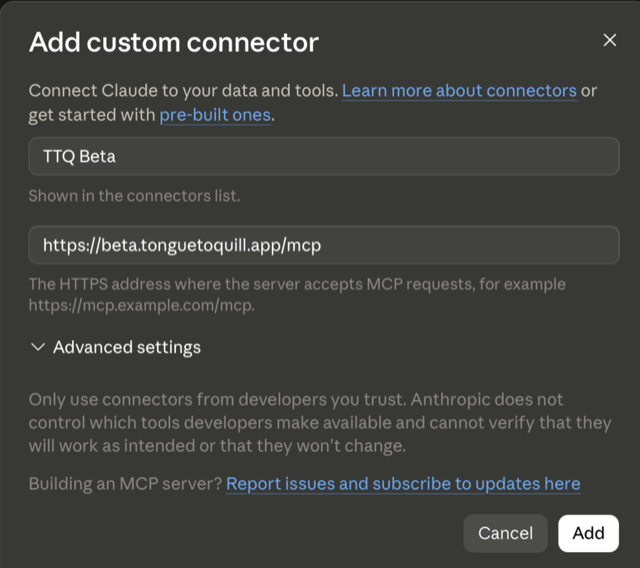This screenshot has height=568, width=640.
Task: Click the Building an MCP server? text
Action: (x=125, y=484)
